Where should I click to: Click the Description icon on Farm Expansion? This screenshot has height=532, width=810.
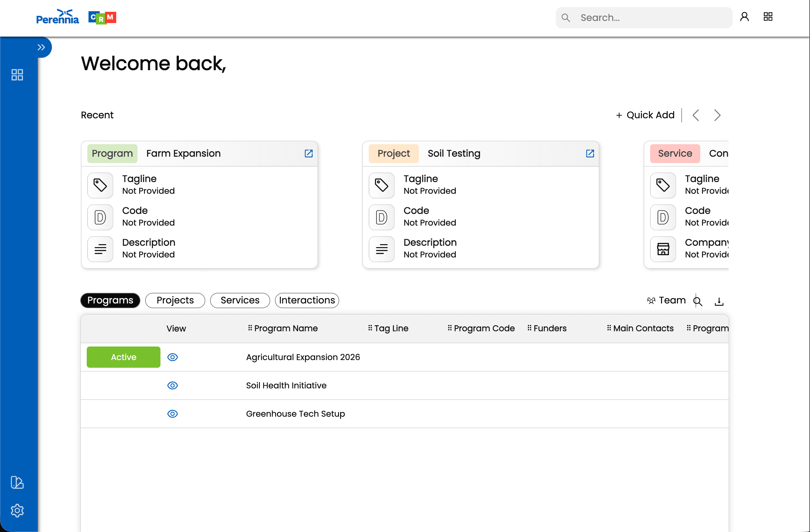(x=100, y=249)
